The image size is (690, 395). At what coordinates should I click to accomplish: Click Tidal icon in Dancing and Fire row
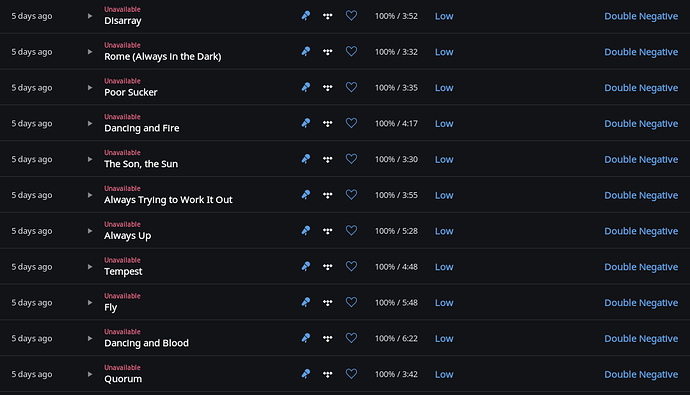click(327, 124)
